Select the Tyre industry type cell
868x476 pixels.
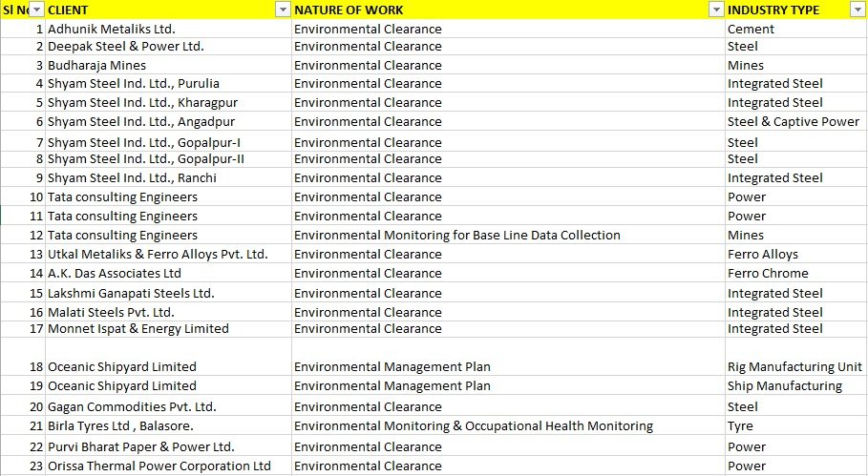click(796, 425)
